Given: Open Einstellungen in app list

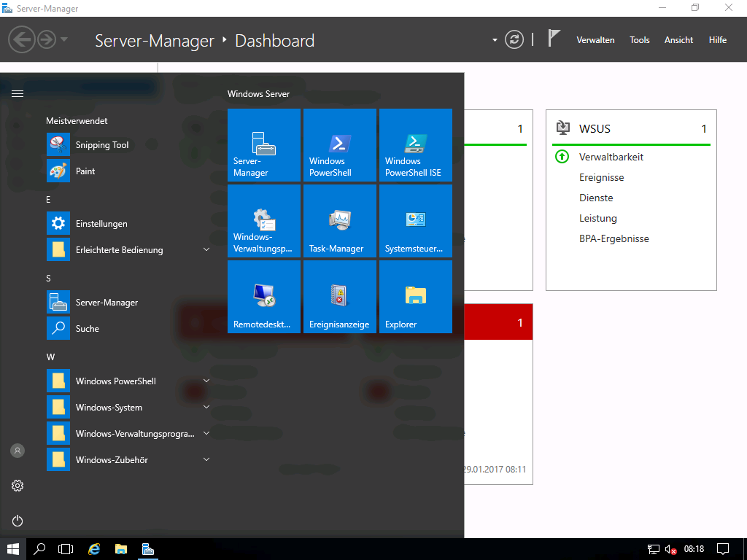Looking at the screenshot, I should [128, 223].
